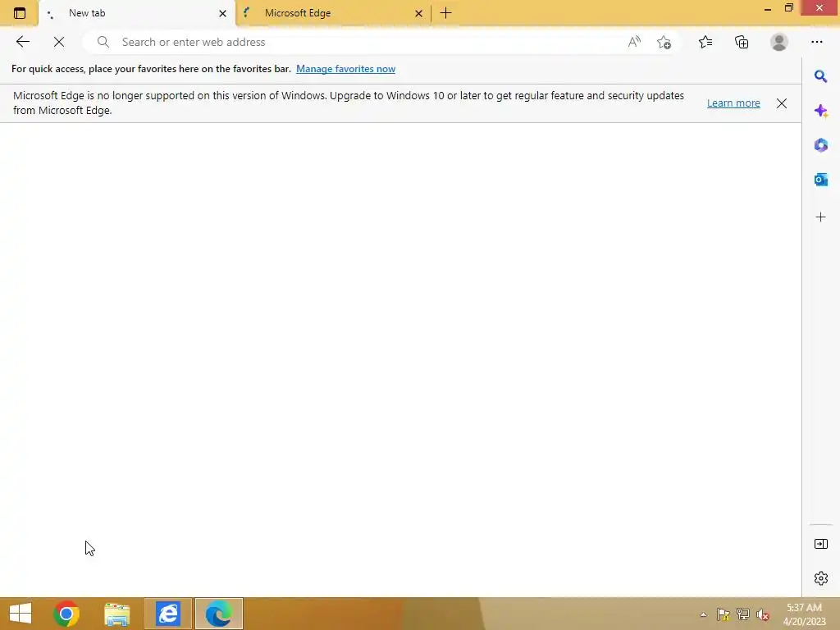Open Read aloud in address bar
The width and height of the screenshot is (840, 630).
point(634,42)
